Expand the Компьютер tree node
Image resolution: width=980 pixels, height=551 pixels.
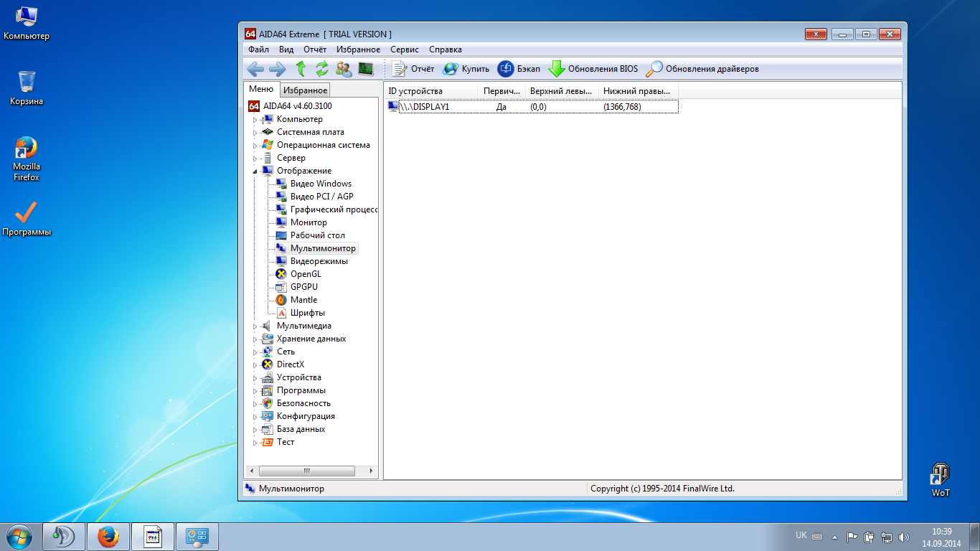pyautogui.click(x=254, y=120)
